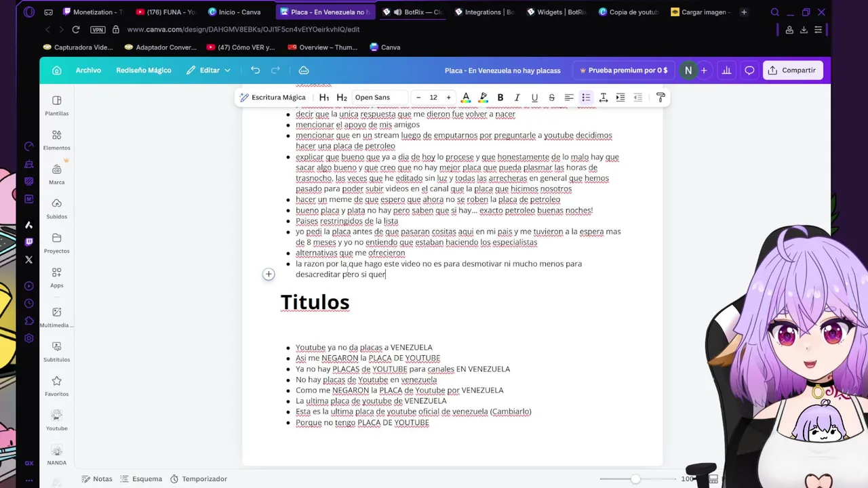Viewport: 868px width, 488px height.
Task: Click the cloud save status icon
Action: point(304,70)
